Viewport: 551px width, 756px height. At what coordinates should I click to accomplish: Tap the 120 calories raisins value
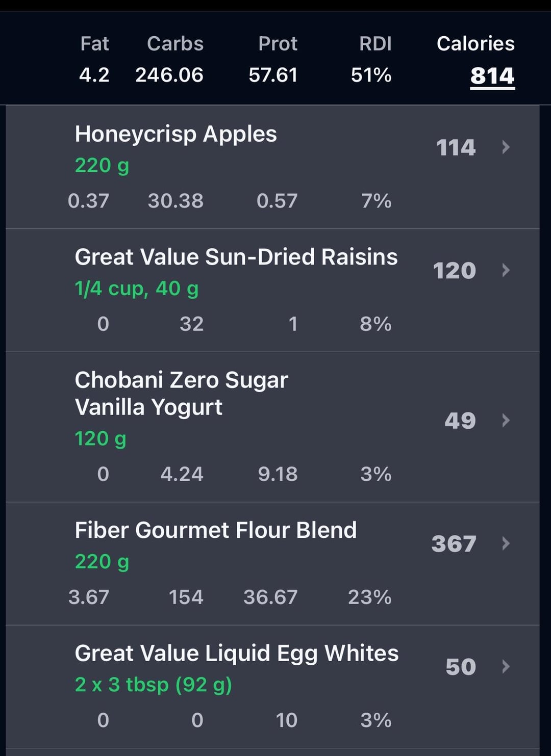(x=454, y=271)
